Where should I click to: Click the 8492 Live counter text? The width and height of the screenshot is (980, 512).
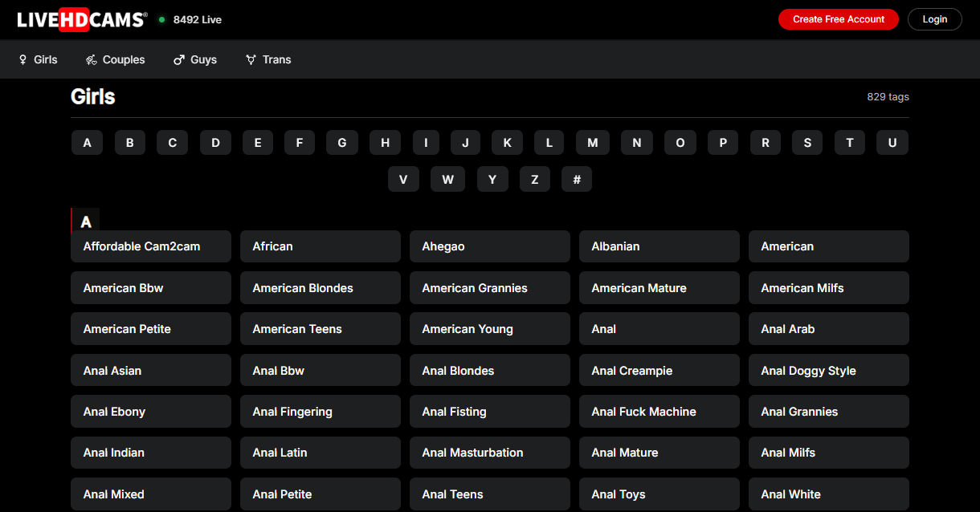[x=198, y=20]
